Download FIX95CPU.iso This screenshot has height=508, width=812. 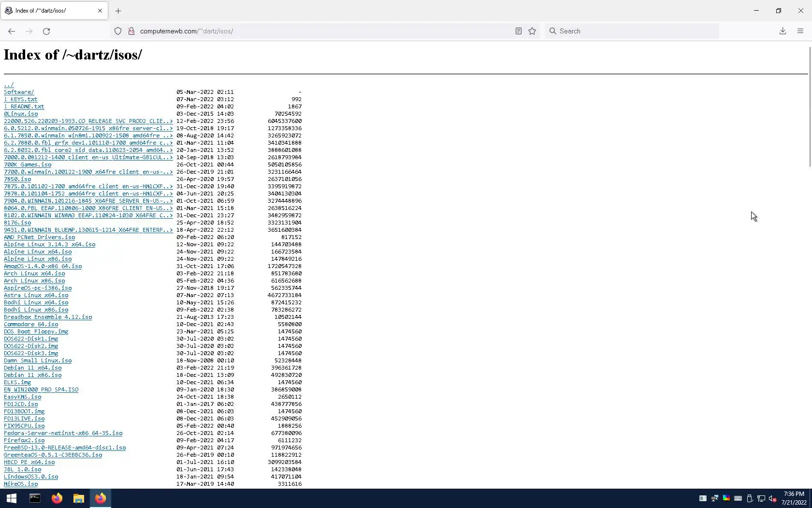point(24,426)
